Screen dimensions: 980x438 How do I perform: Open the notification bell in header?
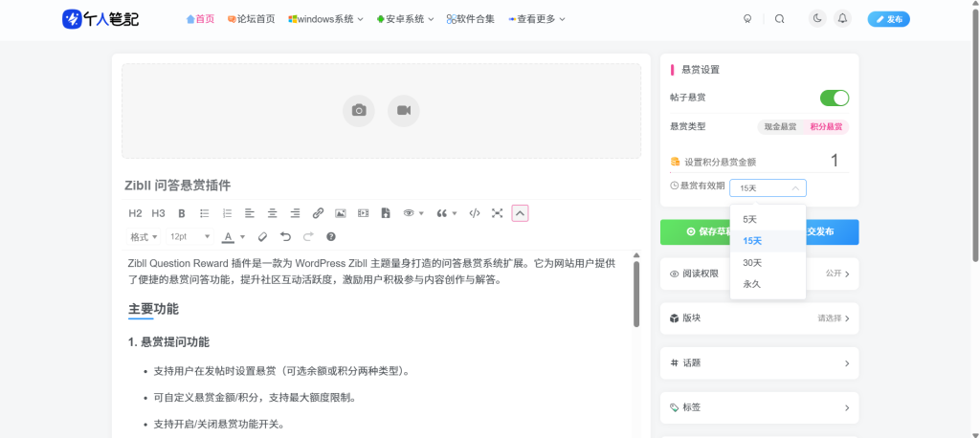[x=842, y=18]
